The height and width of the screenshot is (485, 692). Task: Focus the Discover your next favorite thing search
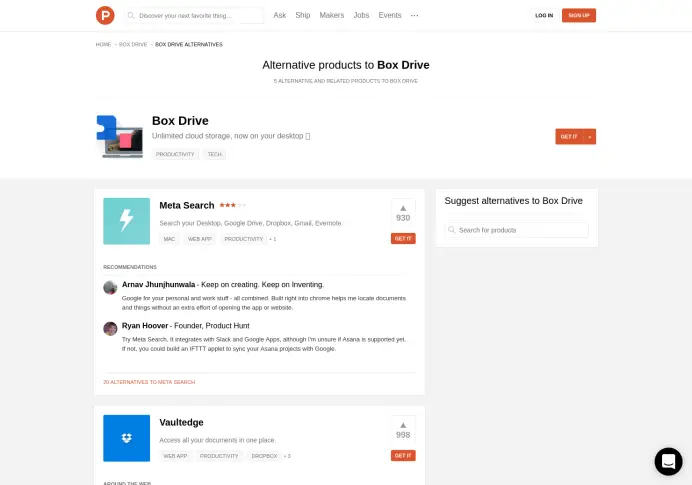[x=194, y=15]
